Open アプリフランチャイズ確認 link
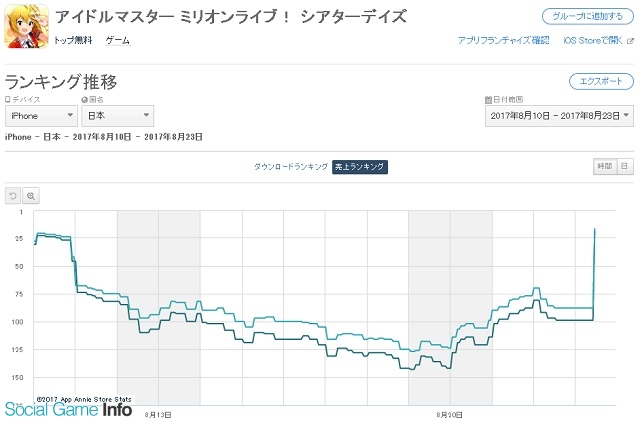Screen dimensions: 640x422 point(504,40)
